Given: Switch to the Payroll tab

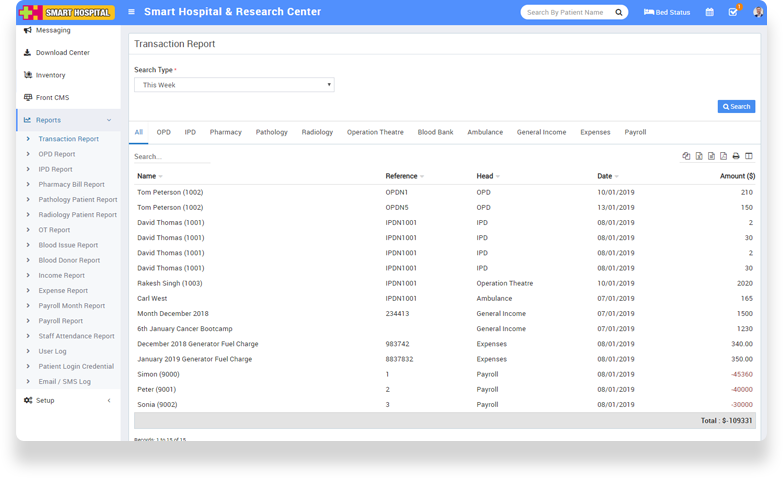Looking at the screenshot, I should click(x=635, y=132).
